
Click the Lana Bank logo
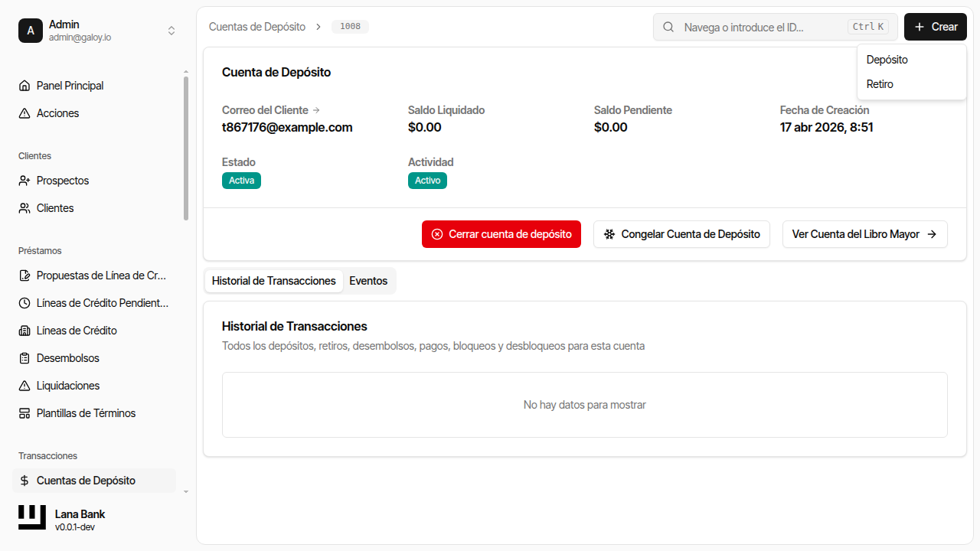point(32,518)
